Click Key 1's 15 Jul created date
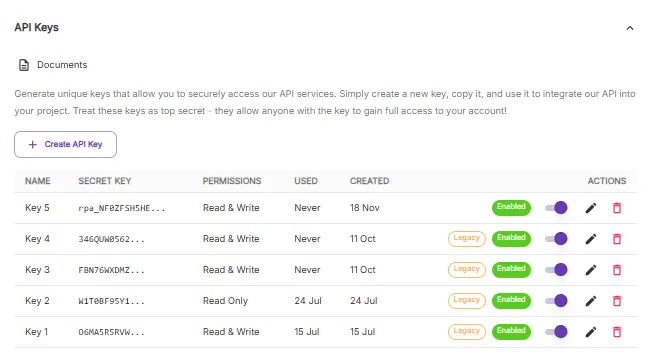 (x=363, y=332)
